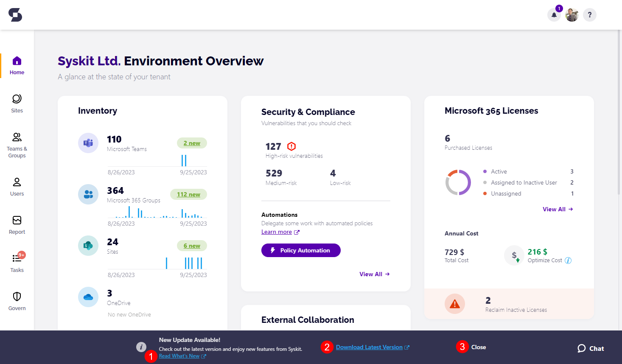This screenshot has width=622, height=364.
Task: Click the user profile avatar
Action: [x=572, y=15]
